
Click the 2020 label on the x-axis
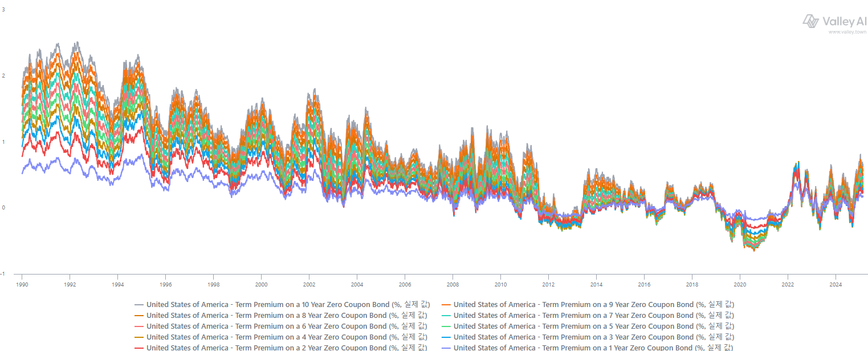pyautogui.click(x=739, y=284)
